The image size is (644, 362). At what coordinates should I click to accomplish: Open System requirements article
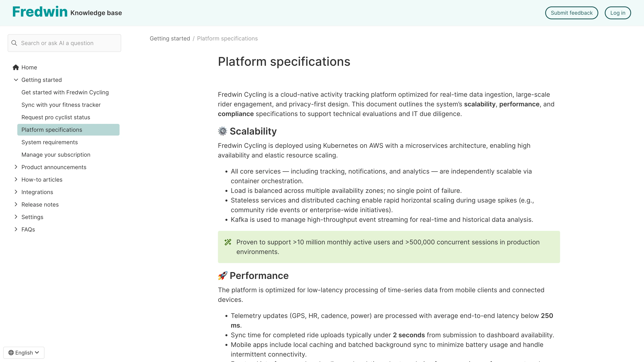[50, 142]
